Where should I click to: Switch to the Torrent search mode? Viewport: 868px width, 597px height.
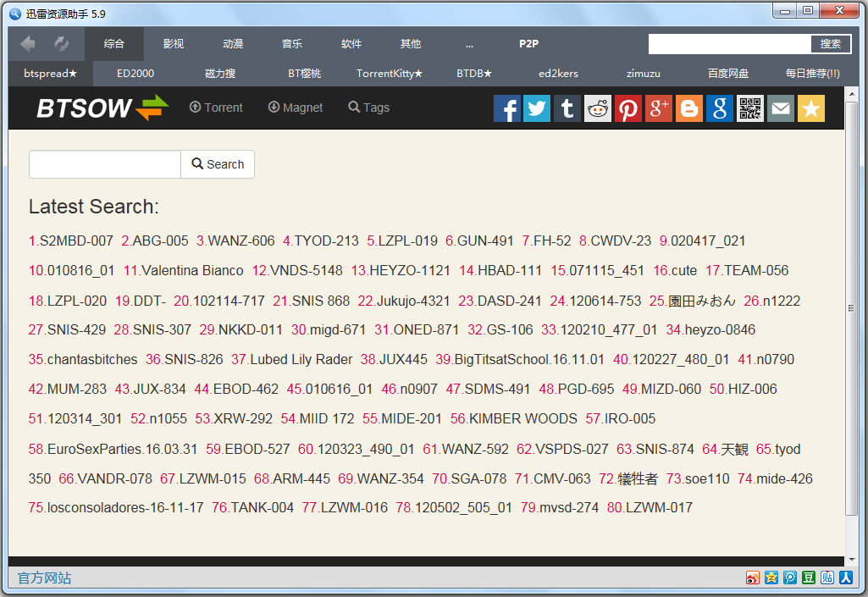pyautogui.click(x=215, y=108)
